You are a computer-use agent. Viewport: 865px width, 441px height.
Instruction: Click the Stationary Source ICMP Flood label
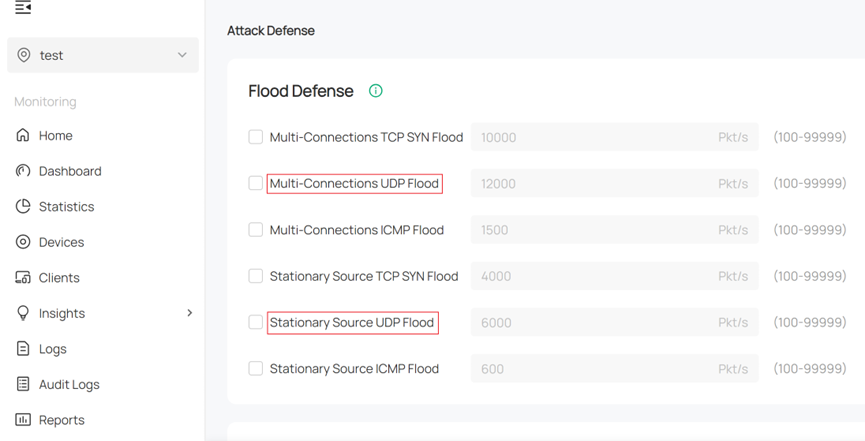click(x=354, y=369)
